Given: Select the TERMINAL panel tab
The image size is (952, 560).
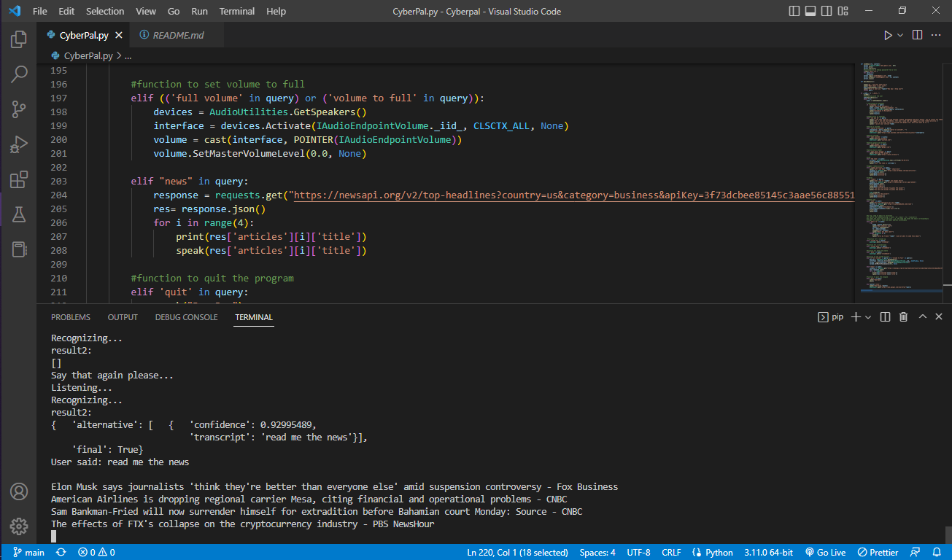Looking at the screenshot, I should click(254, 317).
